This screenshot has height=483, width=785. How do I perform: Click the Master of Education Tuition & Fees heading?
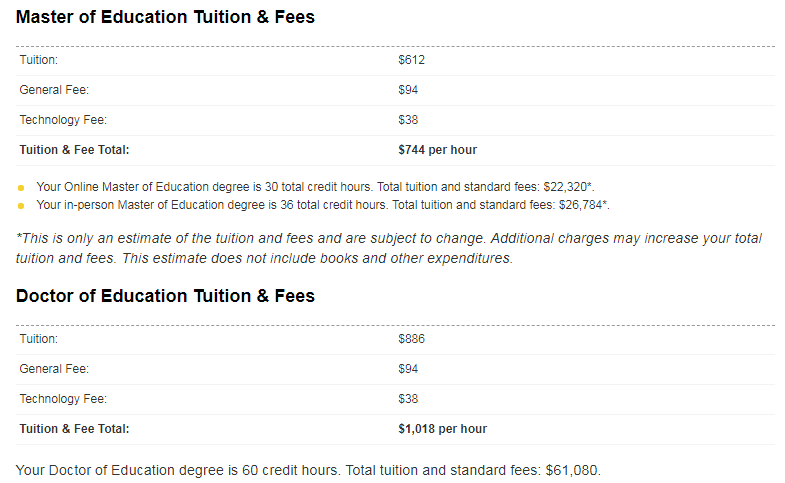[165, 17]
